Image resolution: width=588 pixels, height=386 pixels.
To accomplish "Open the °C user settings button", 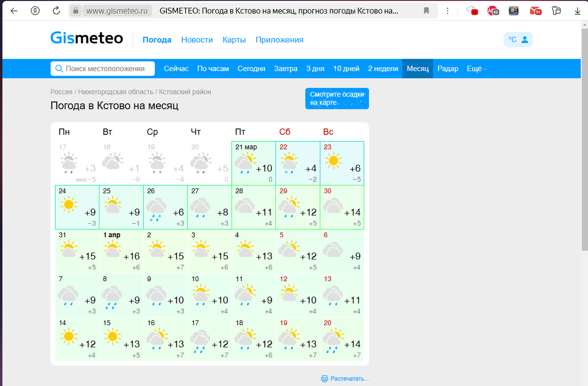I will [x=518, y=40].
